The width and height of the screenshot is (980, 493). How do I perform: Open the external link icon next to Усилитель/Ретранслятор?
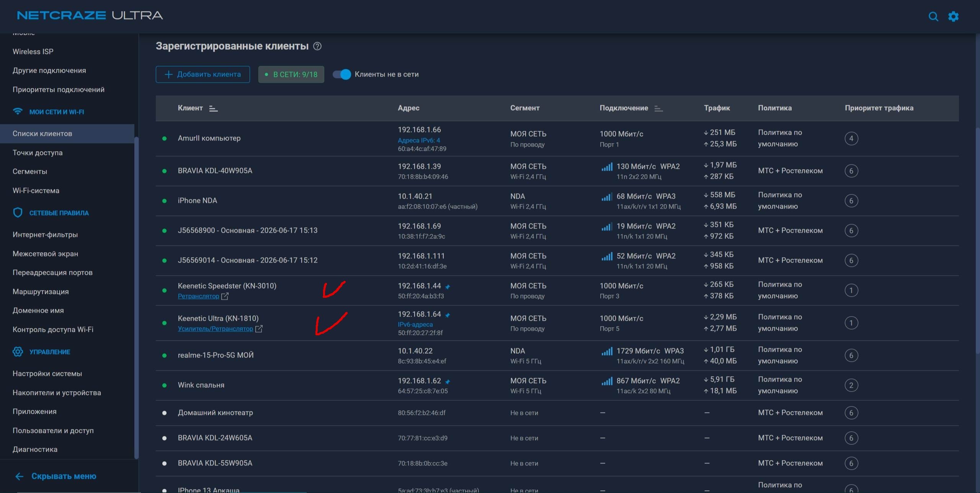click(259, 329)
